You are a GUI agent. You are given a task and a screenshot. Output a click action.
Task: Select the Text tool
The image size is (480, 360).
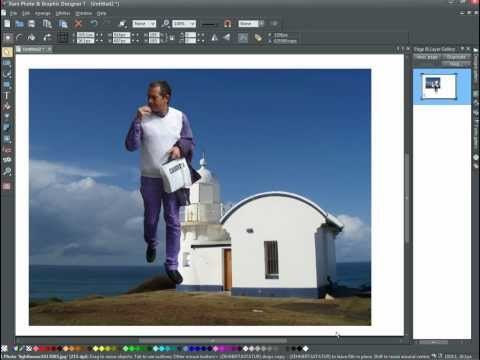pyautogui.click(x=7, y=95)
